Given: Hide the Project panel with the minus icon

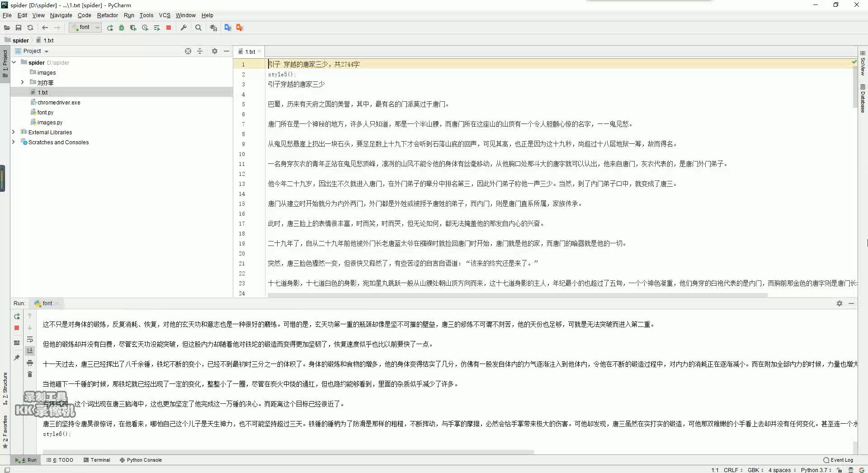Looking at the screenshot, I should (x=226, y=51).
